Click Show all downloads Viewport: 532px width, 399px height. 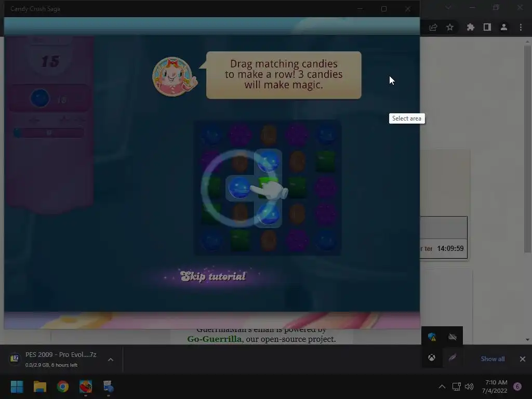click(493, 359)
